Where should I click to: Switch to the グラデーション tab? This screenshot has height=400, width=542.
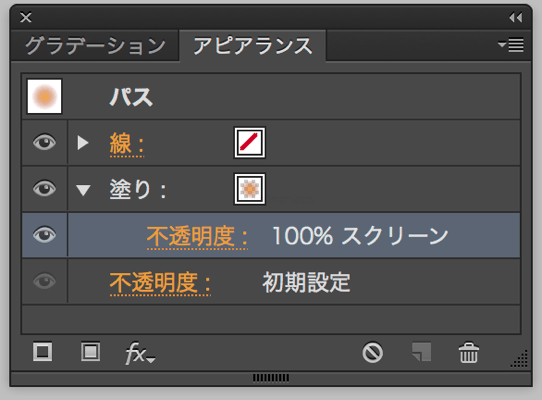[95, 46]
